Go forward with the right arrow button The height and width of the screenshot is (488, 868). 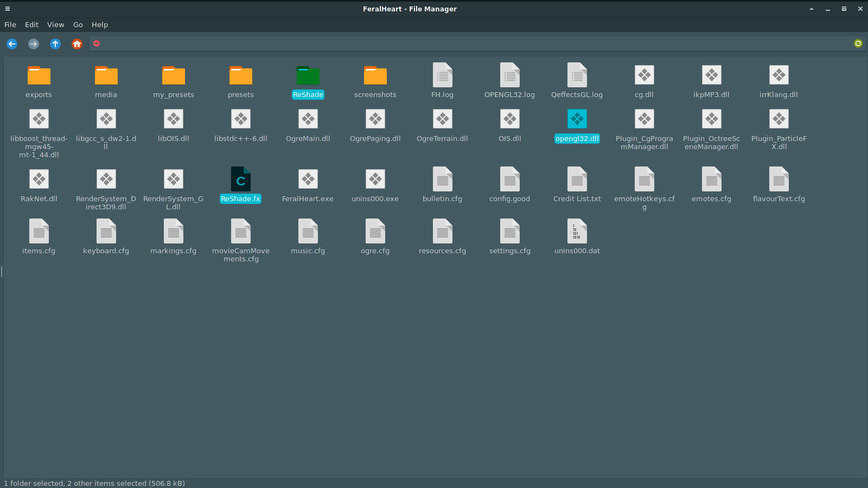coord(34,44)
